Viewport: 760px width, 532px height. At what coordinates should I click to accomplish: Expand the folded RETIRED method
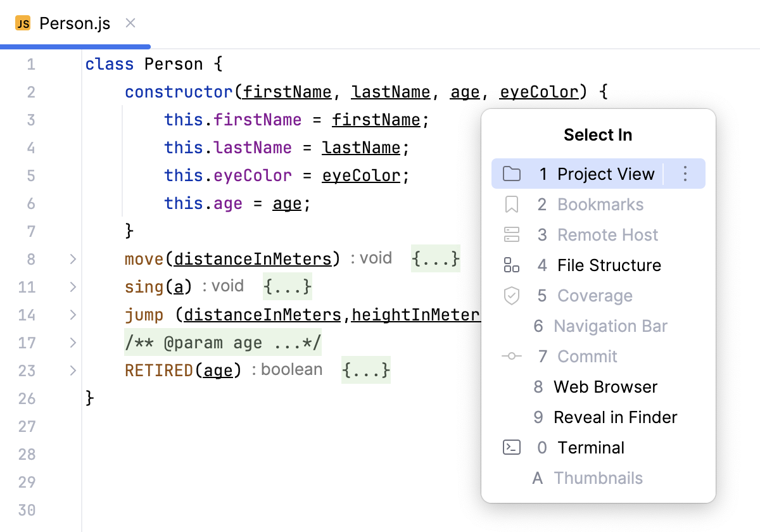coord(73,370)
